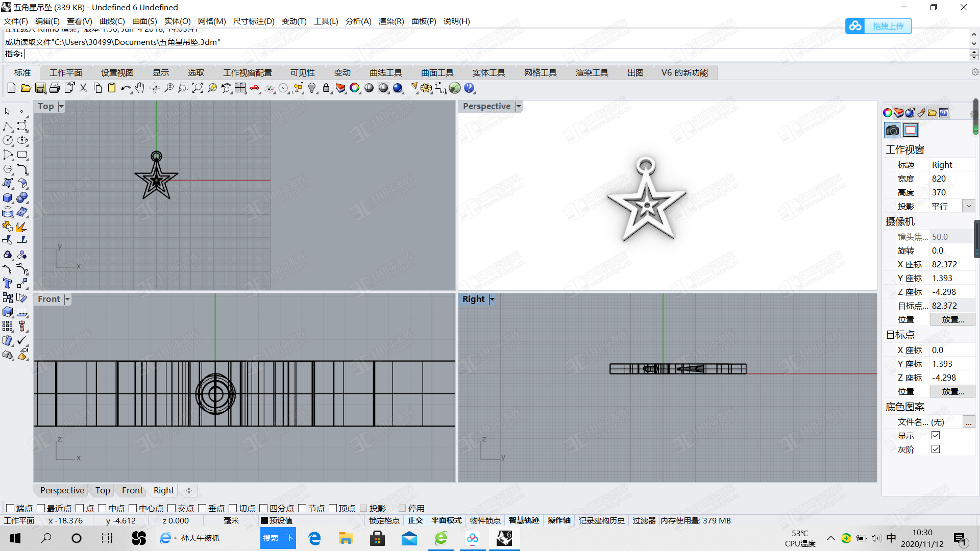Toggle 正交 mode in status bar
The width and height of the screenshot is (980, 551).
click(x=415, y=520)
